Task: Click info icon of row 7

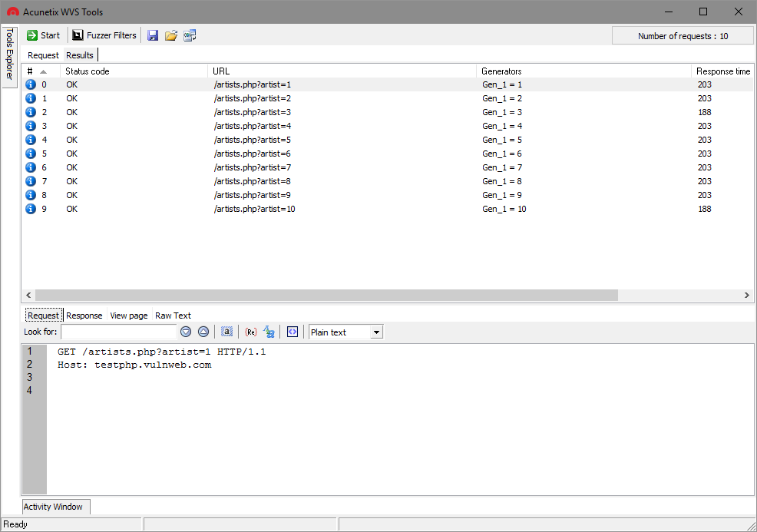Action: point(31,181)
